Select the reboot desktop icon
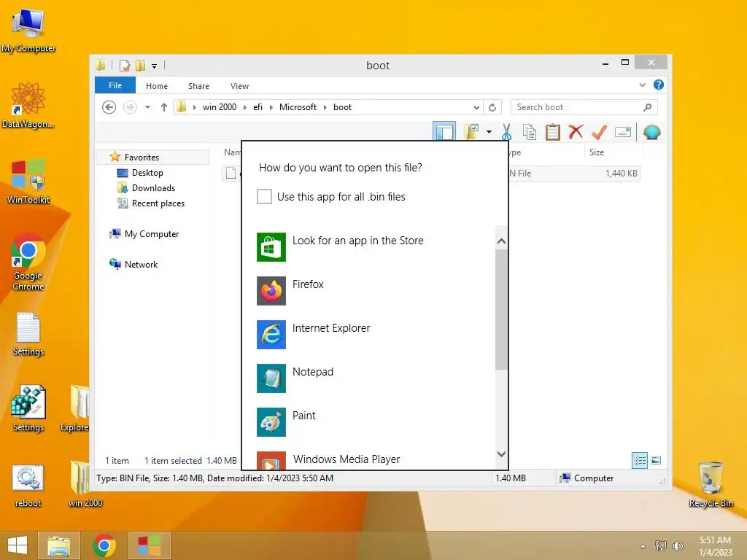The width and height of the screenshot is (747, 560). [x=28, y=485]
